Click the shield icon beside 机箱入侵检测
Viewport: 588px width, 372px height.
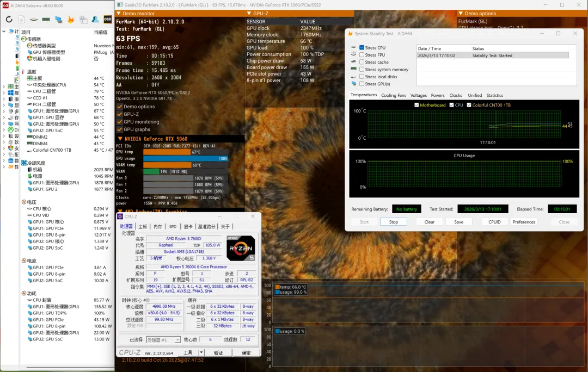pos(29,58)
